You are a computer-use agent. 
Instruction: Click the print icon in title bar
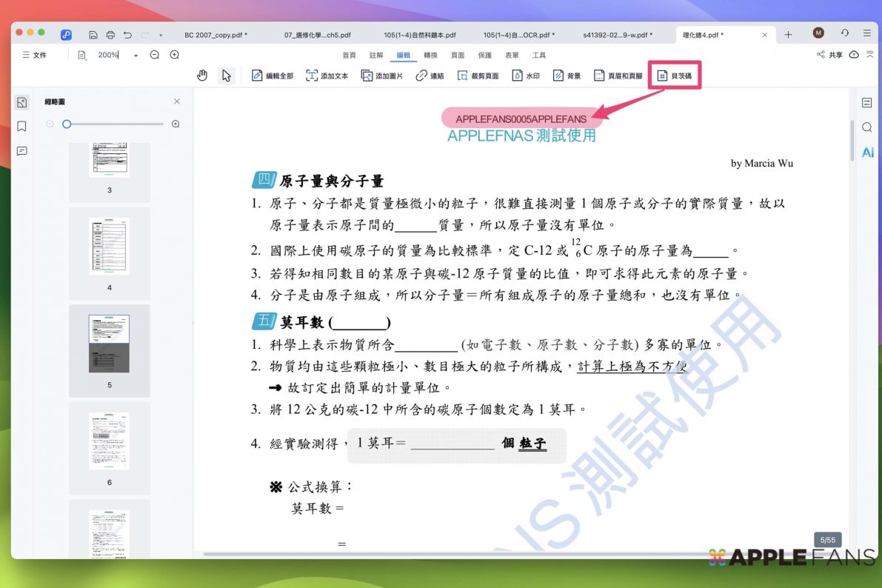coord(110,35)
